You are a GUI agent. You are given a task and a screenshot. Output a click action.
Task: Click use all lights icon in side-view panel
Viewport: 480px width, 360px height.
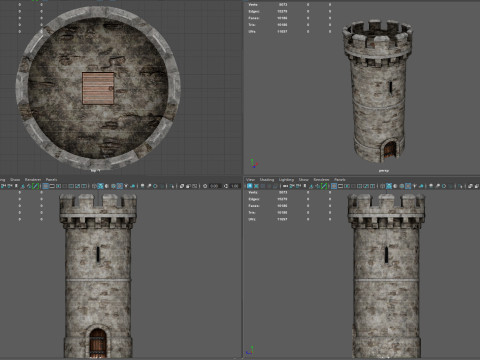tap(415, 186)
